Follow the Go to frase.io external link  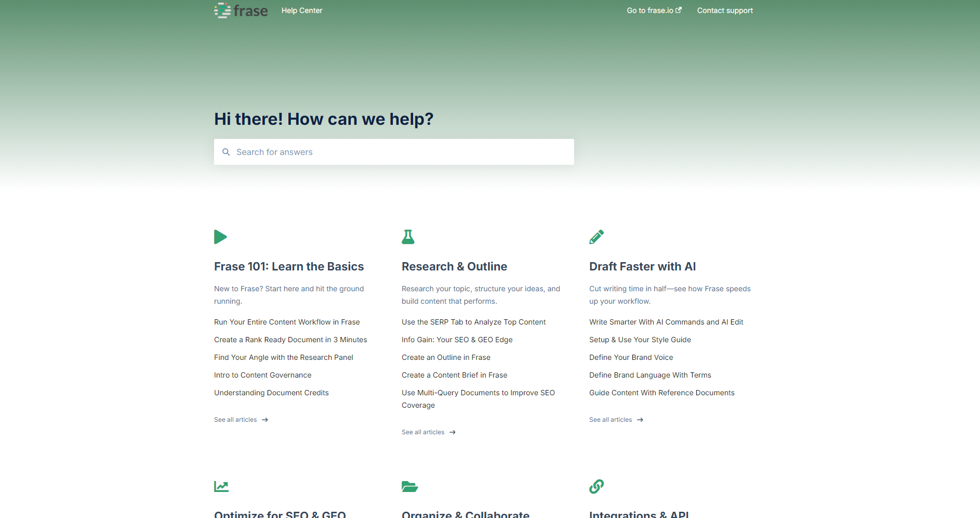tap(654, 10)
